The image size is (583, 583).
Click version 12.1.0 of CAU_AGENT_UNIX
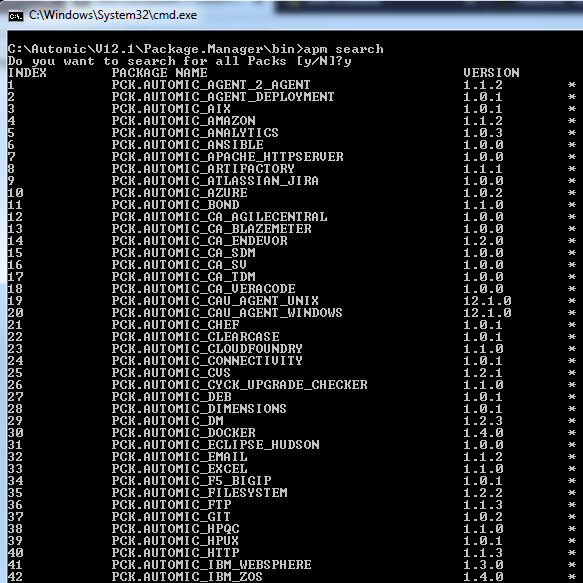pyautogui.click(x=487, y=301)
